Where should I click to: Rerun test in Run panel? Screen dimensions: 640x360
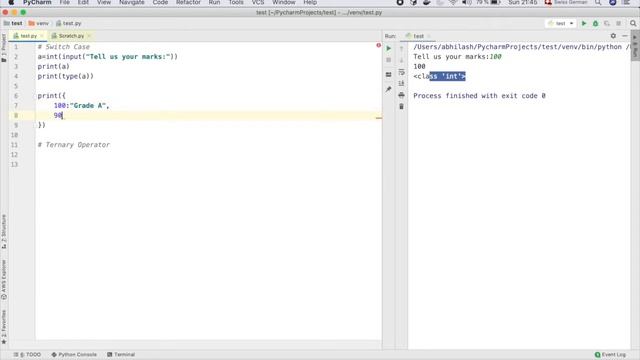point(389,48)
